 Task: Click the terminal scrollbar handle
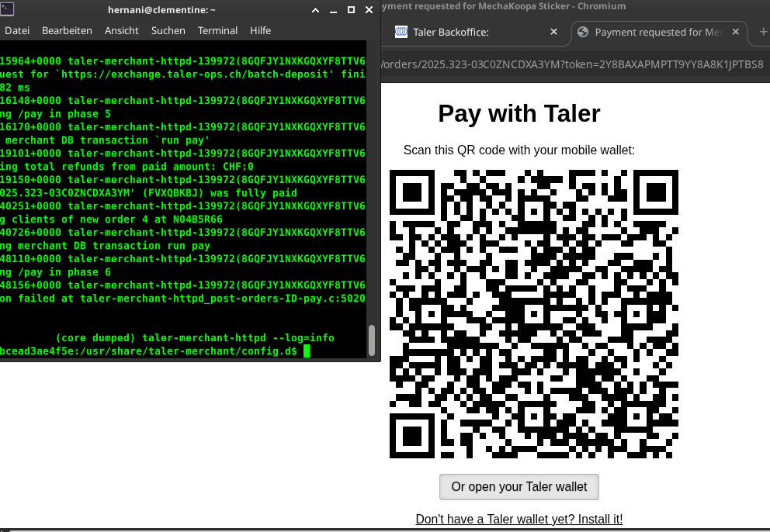(x=372, y=339)
